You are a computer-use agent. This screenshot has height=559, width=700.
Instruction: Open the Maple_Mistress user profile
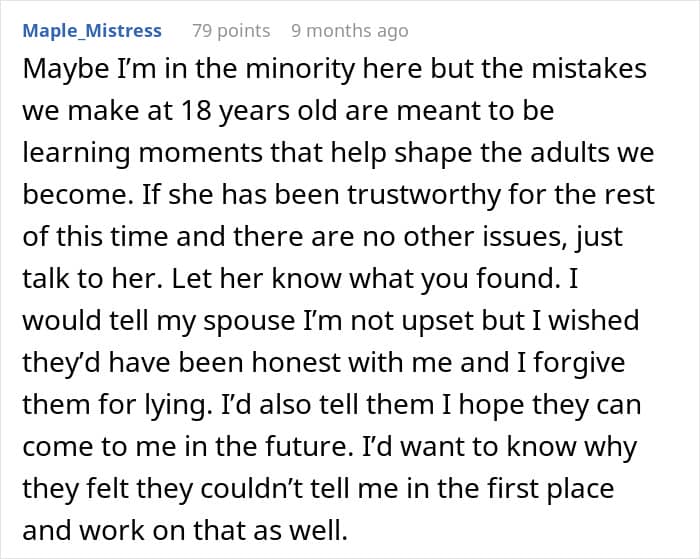click(92, 30)
